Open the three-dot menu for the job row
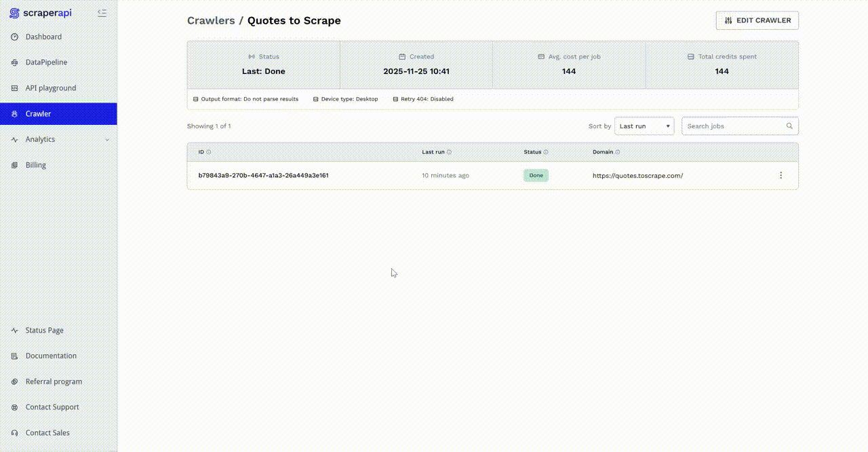The height and width of the screenshot is (452, 868). [x=781, y=175]
